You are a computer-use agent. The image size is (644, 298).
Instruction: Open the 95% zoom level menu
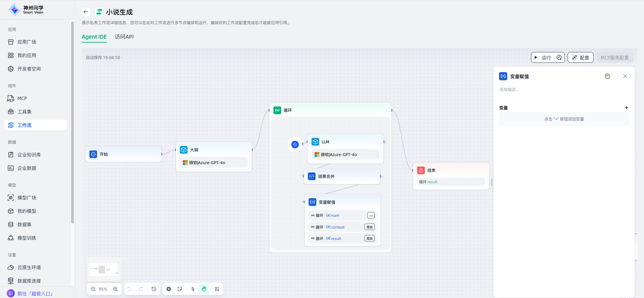(x=103, y=289)
